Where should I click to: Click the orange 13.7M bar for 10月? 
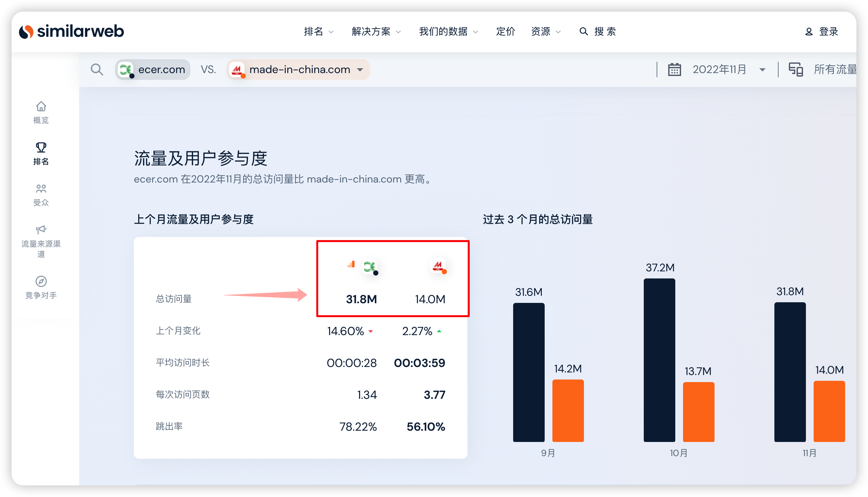(x=698, y=412)
